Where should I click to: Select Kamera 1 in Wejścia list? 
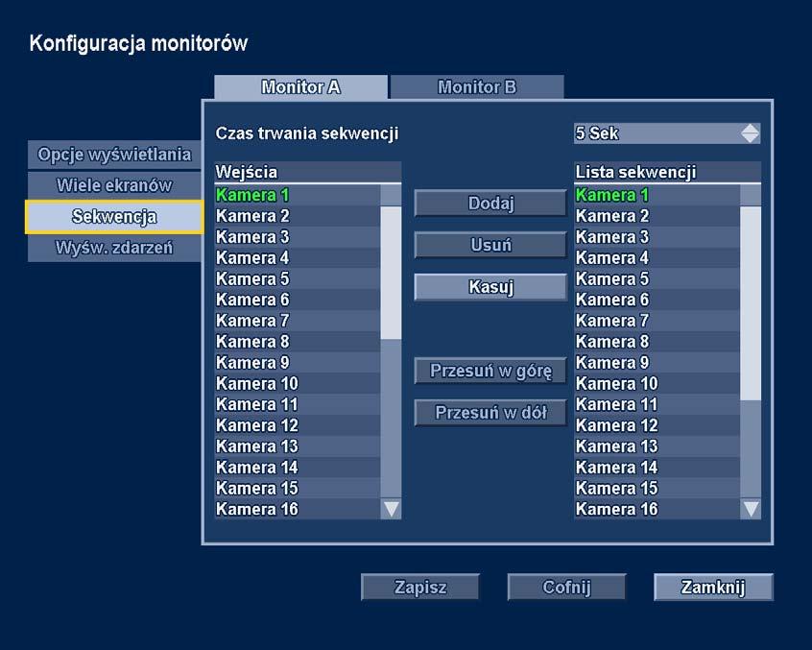[298, 195]
